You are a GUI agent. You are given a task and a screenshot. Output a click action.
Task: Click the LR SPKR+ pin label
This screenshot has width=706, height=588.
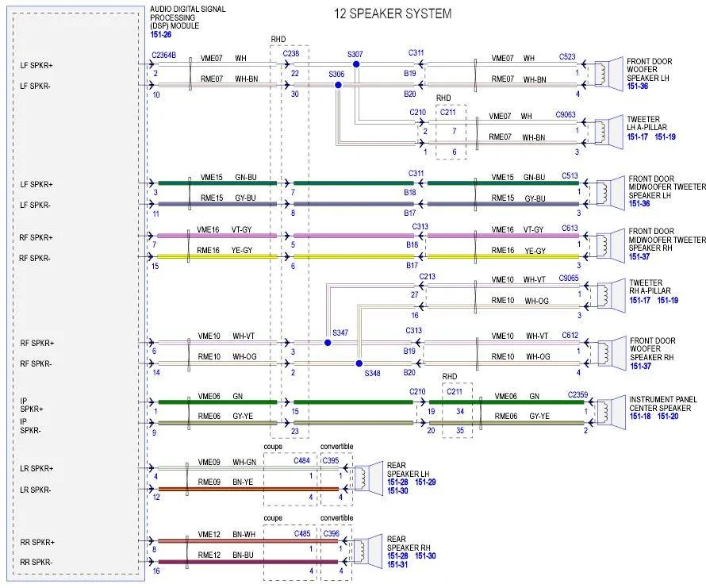tap(36, 469)
